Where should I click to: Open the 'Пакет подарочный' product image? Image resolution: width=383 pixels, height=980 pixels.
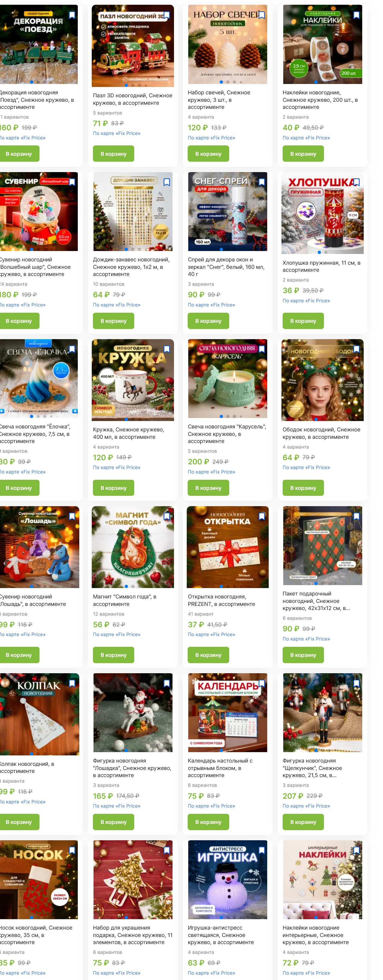(322, 546)
